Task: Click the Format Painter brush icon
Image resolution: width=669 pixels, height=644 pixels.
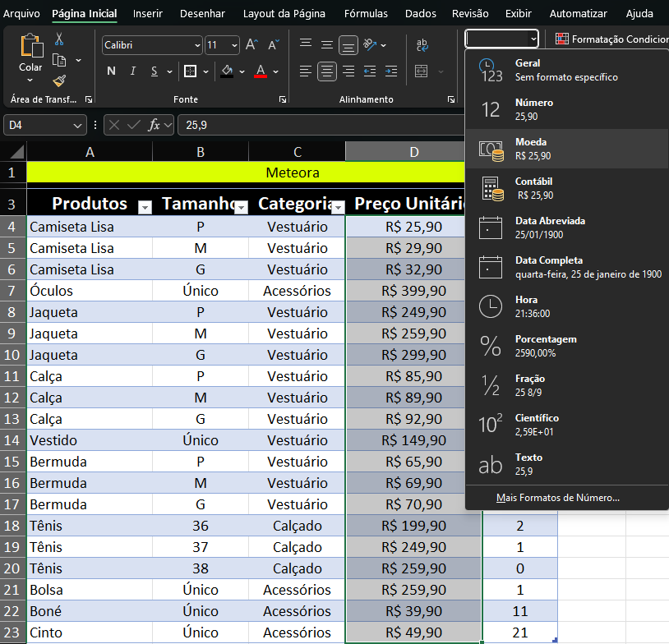Action: click(x=59, y=80)
